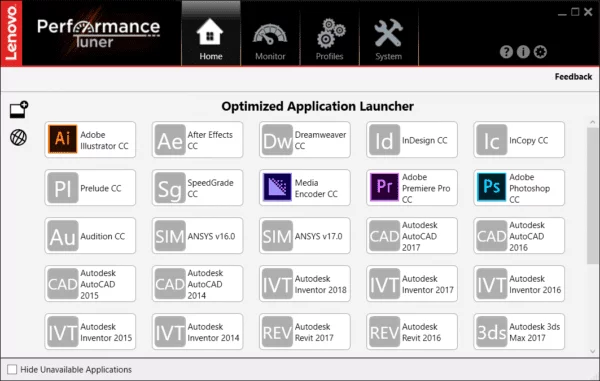Select Autodesk Inventor 2017 tile
Screen dimensions: 600x381
(x=412, y=284)
